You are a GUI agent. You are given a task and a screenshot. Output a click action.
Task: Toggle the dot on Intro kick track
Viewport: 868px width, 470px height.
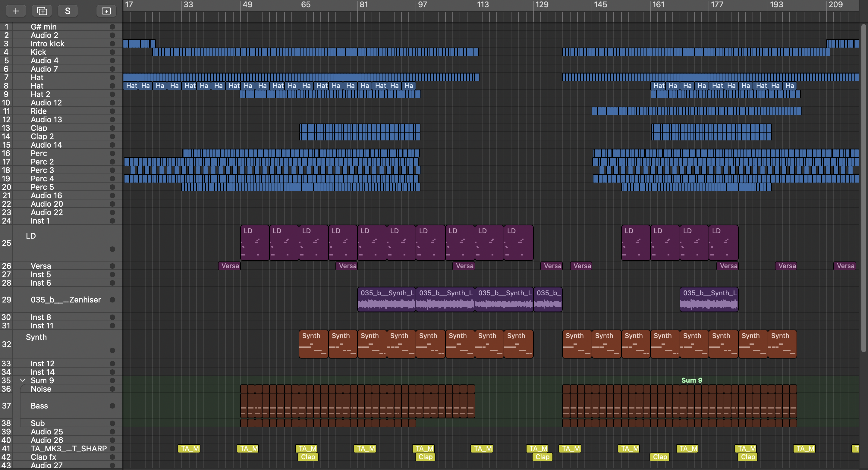point(112,43)
